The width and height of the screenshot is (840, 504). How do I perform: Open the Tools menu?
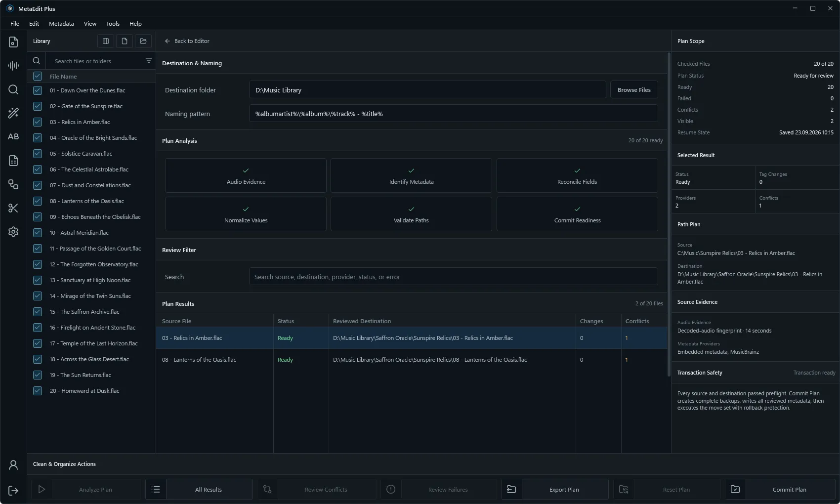[x=113, y=23]
